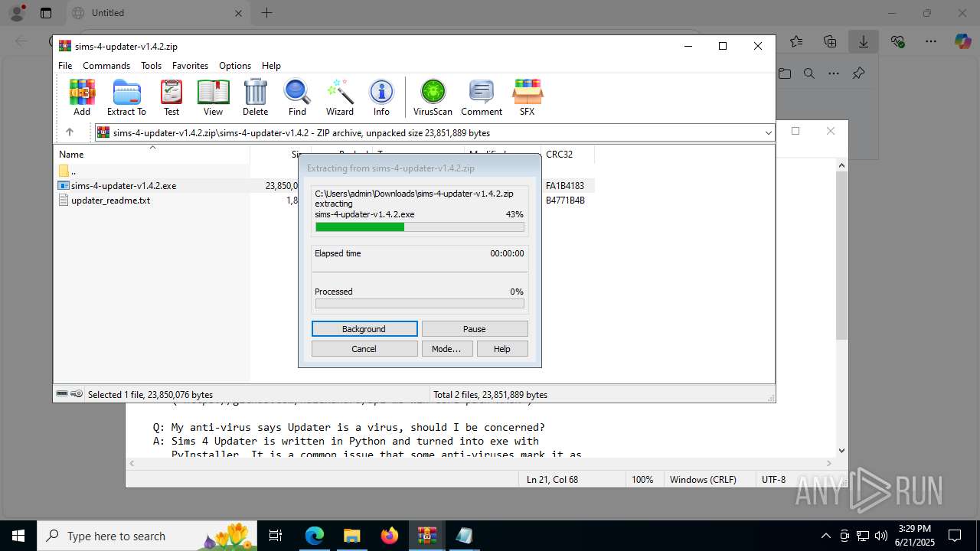Open a new tab in Edge
The width and height of the screenshot is (980, 551).
[x=266, y=13]
